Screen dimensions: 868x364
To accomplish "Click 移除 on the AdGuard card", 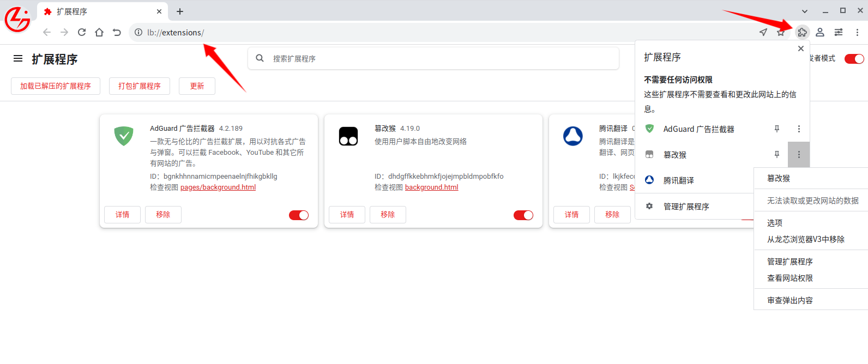I will 163,215.
